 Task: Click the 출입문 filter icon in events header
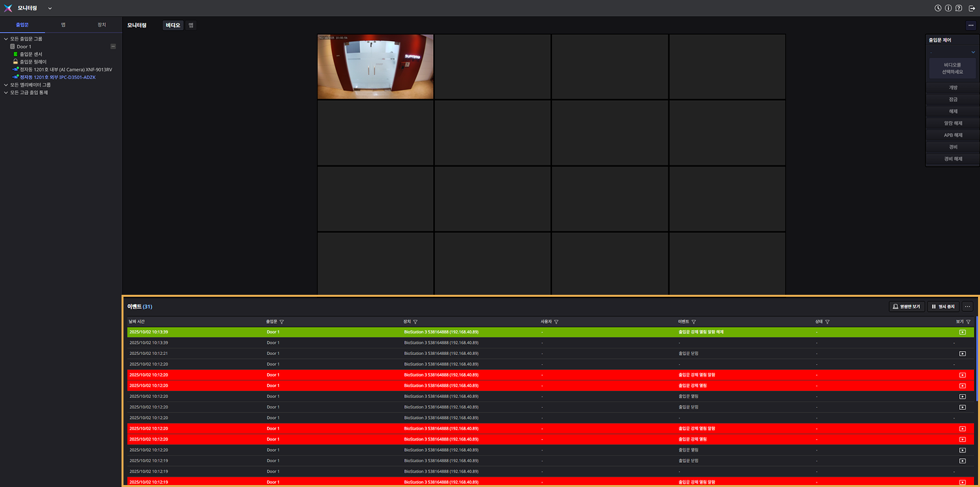pyautogui.click(x=282, y=322)
